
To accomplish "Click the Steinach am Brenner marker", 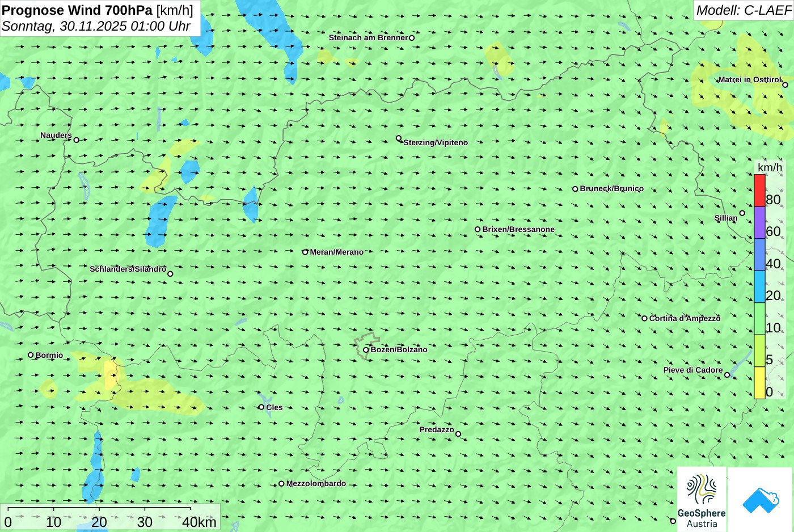I will tap(412, 38).
